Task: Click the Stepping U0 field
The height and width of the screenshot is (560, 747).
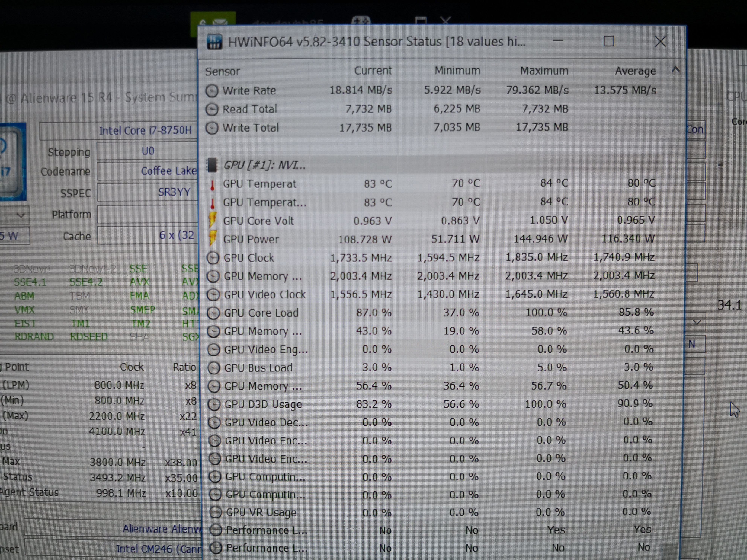Action: [147, 151]
